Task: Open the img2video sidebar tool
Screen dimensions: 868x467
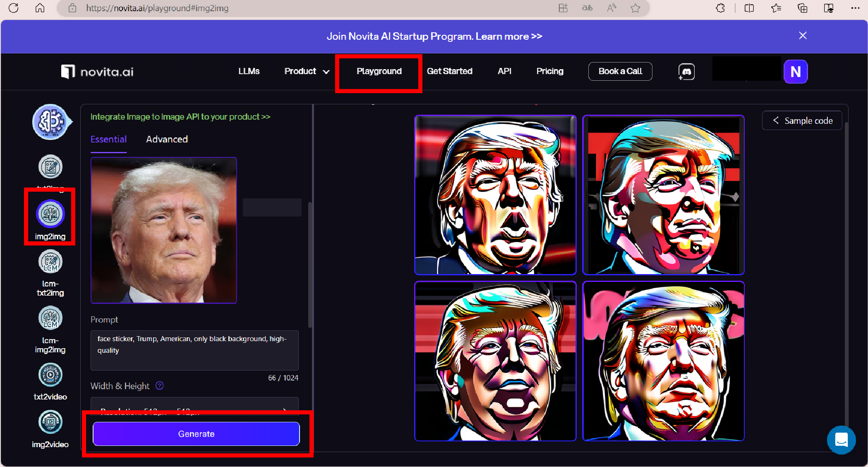Action: 50,422
